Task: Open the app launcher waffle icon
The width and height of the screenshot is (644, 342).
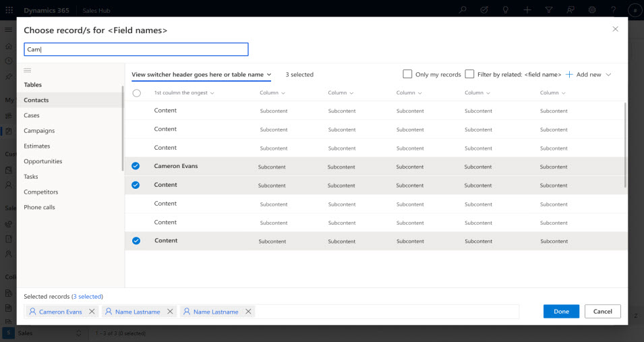Action: tap(9, 9)
